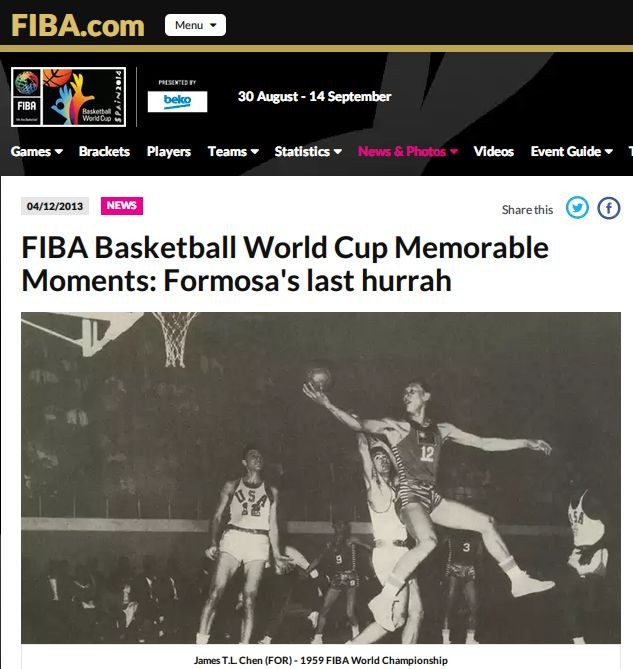
Task: Go to FIBA.com home logo
Action: pyautogui.click(x=78, y=26)
